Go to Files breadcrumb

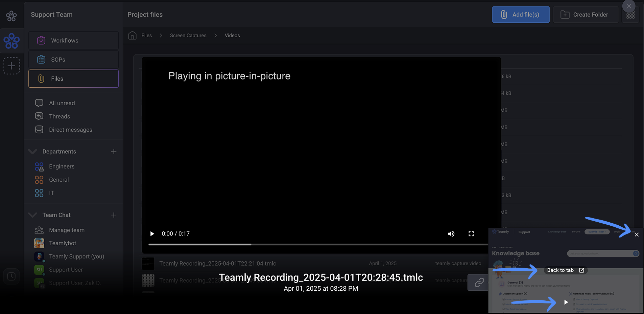click(147, 36)
